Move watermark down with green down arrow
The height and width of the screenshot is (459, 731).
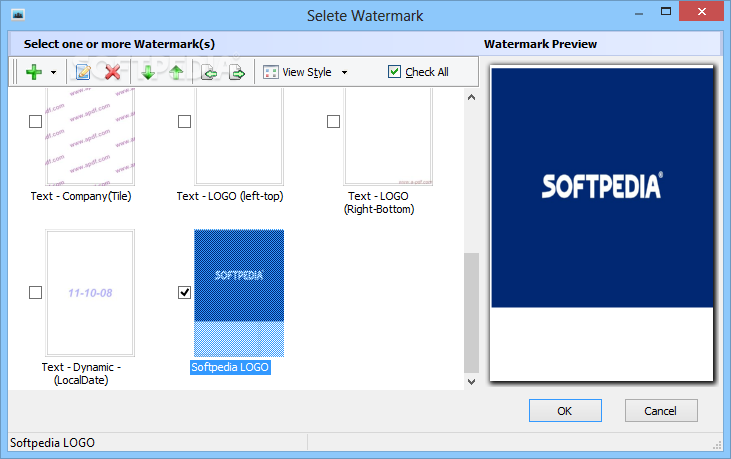(148, 72)
